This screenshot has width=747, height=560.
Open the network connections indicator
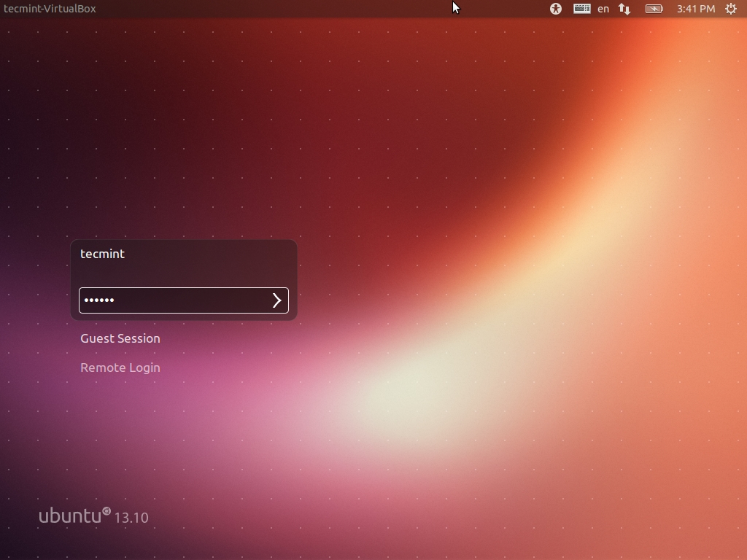click(624, 9)
